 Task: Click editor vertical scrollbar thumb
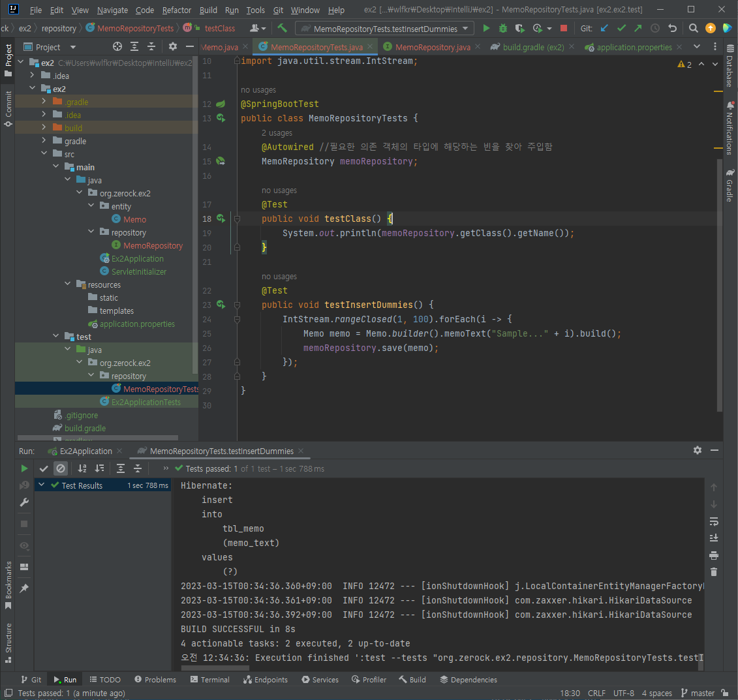pos(719,286)
